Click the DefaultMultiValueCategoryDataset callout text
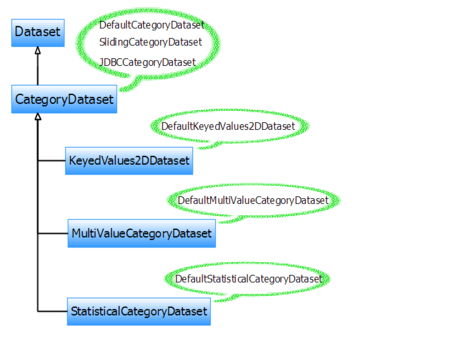 (253, 200)
